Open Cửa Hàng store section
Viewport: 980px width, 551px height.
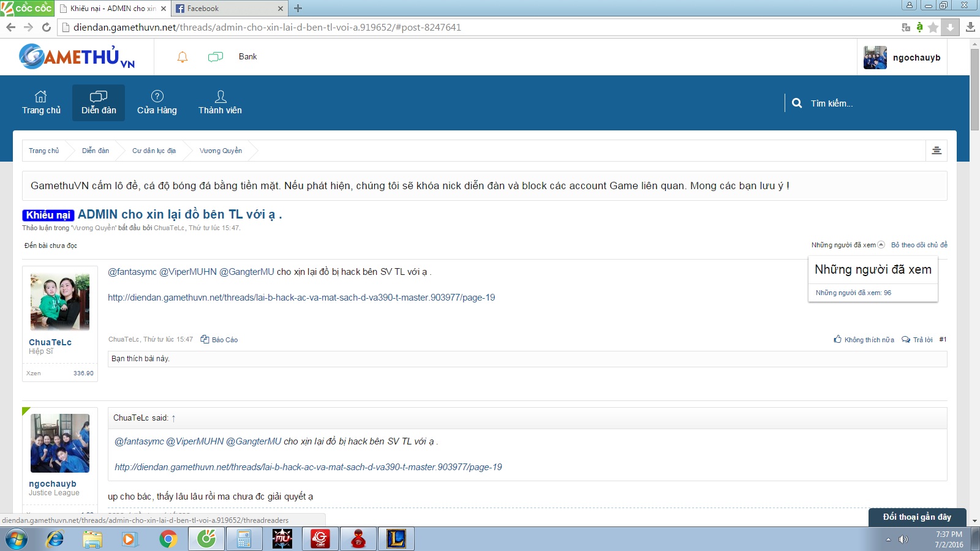(157, 103)
